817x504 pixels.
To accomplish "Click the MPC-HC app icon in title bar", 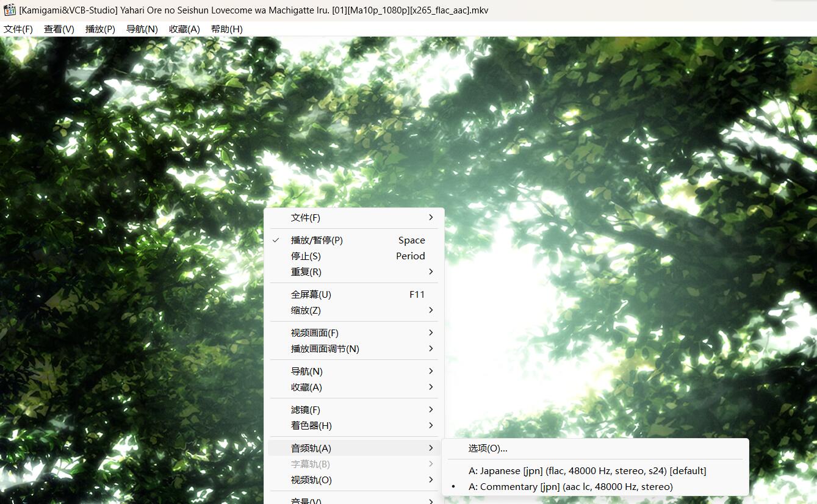I will (9, 10).
